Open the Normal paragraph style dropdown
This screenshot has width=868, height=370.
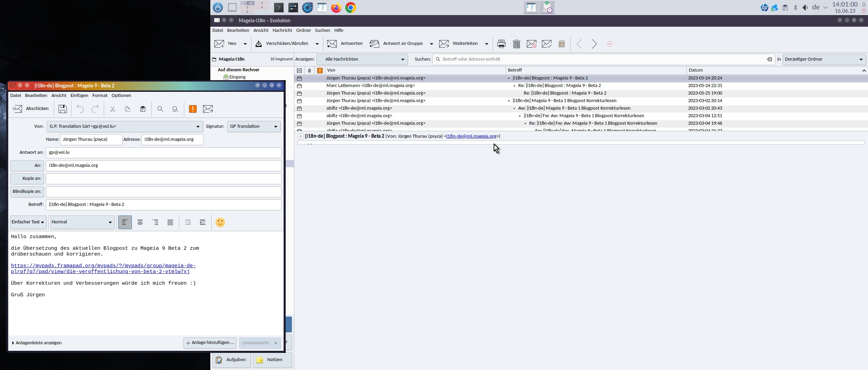pos(82,222)
